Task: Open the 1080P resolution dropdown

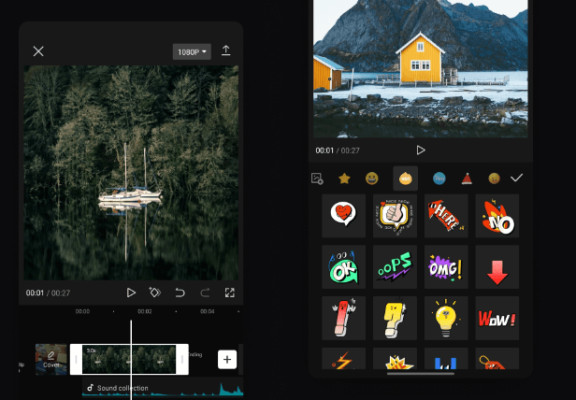Action: tap(192, 52)
